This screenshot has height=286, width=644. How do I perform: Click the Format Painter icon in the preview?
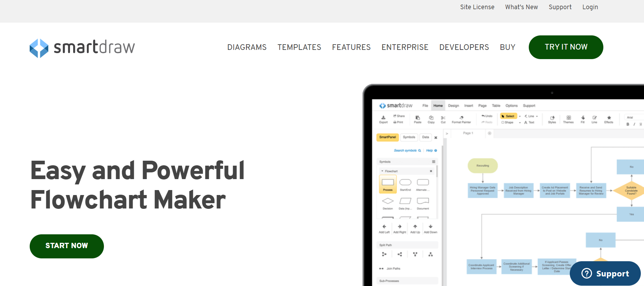[x=461, y=119]
